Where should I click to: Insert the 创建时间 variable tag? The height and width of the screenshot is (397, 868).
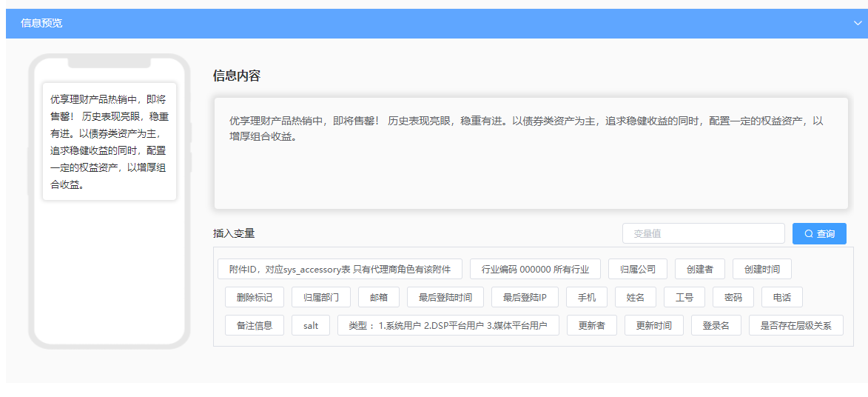tap(761, 269)
